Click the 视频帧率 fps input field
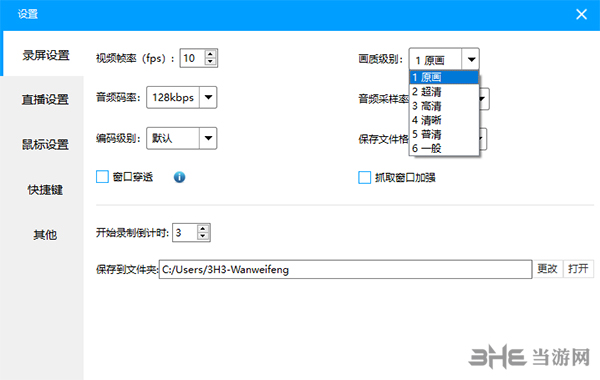Screen dimensions: 600x380 [193, 58]
